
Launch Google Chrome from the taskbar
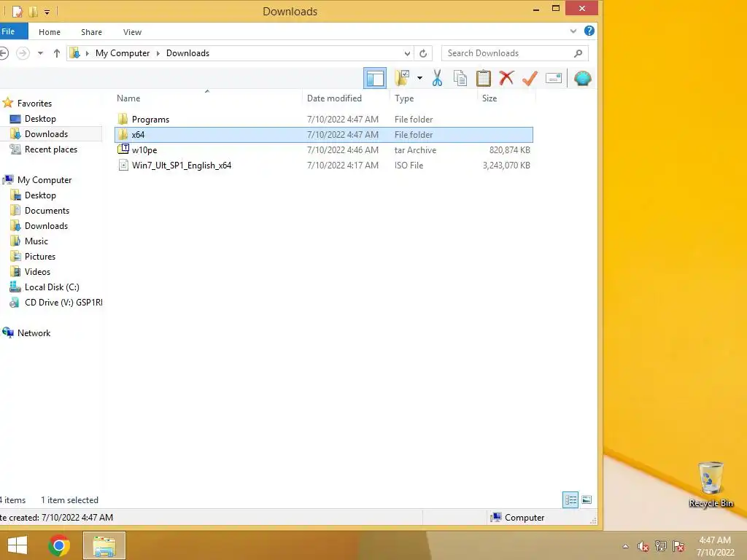click(59, 545)
